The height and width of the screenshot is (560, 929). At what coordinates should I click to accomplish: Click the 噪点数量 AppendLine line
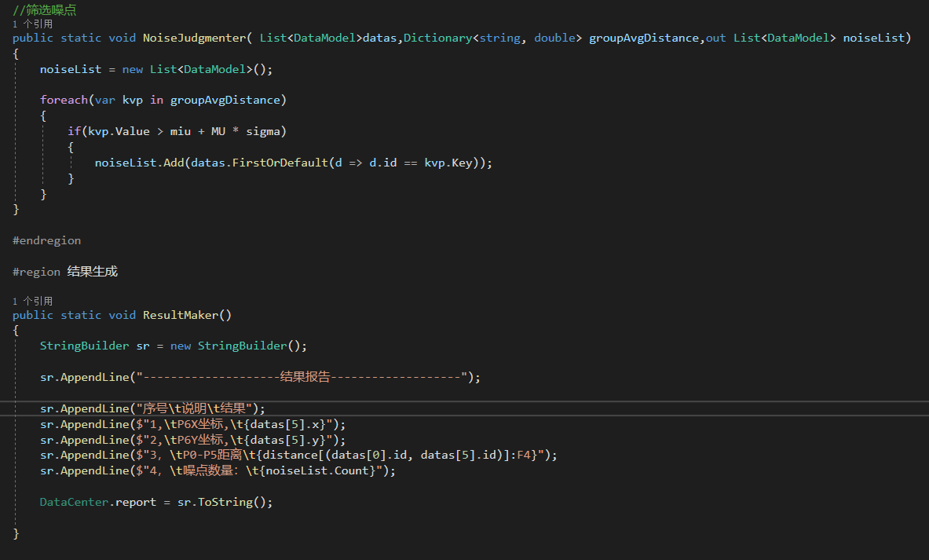click(x=218, y=470)
